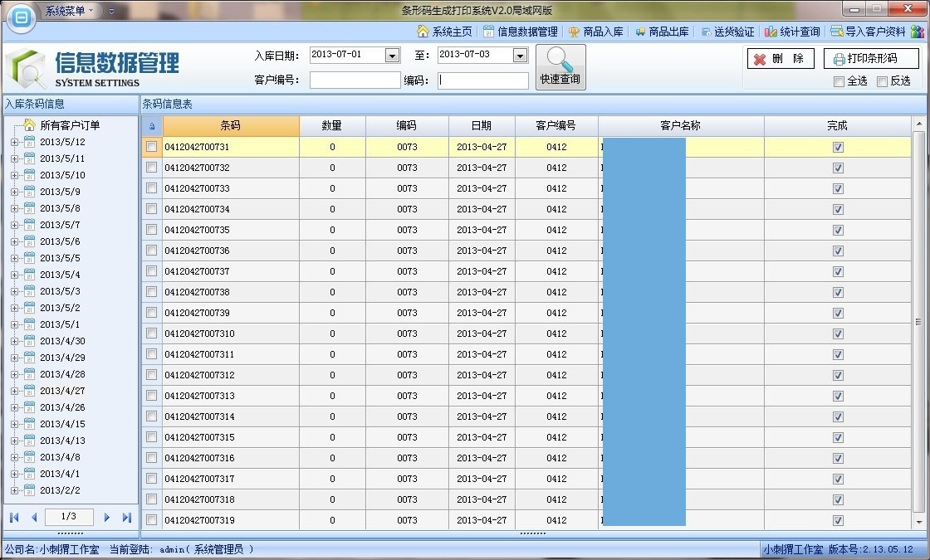The image size is (930, 560).
Task: Go to 系统主页 home page
Action: 444,32
